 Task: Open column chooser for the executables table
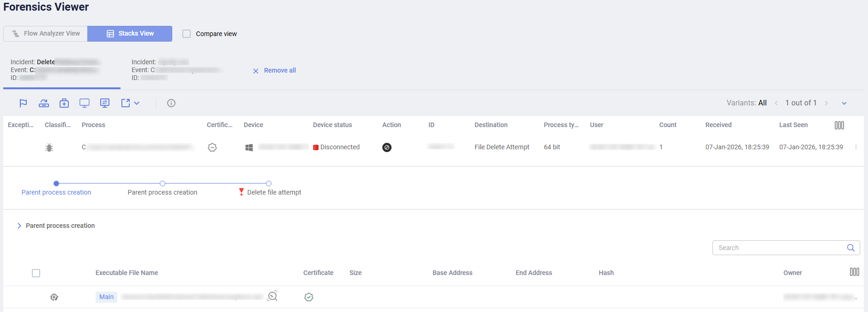coord(854,272)
